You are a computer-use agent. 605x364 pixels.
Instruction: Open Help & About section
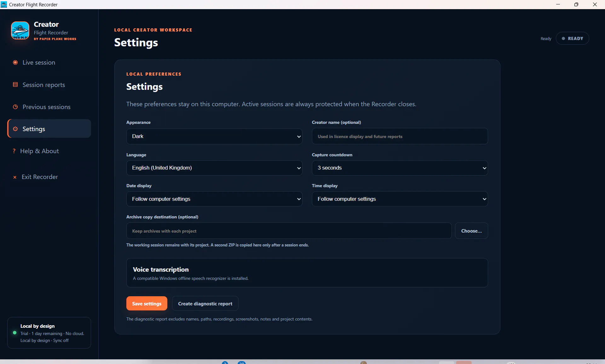pos(49,151)
